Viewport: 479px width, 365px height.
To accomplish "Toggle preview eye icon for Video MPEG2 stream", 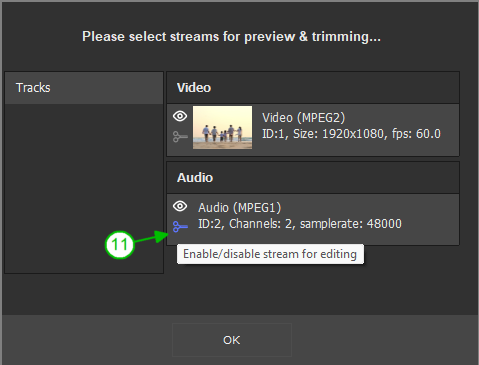I will pyautogui.click(x=180, y=116).
